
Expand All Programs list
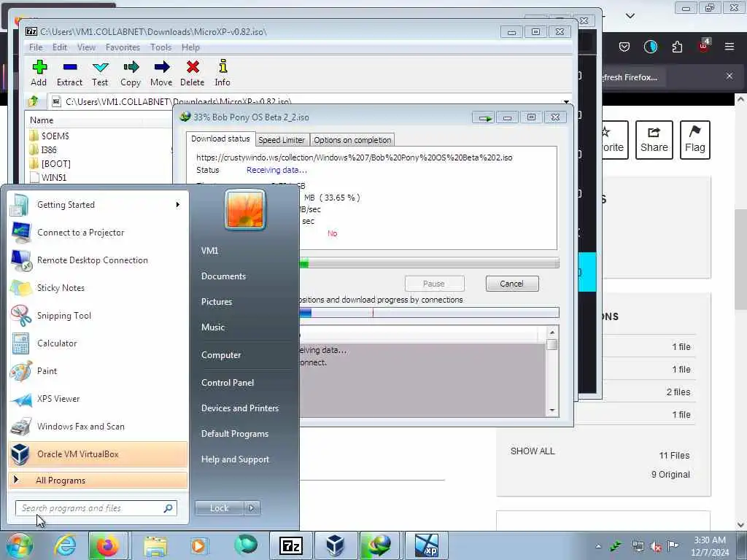tap(98, 481)
